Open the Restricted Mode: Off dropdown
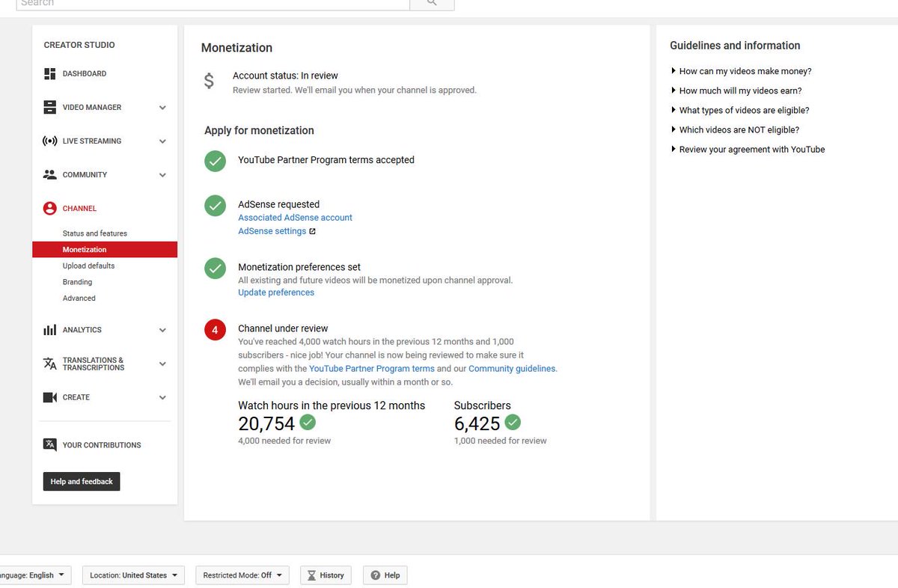The image size is (898, 588). pos(242,575)
